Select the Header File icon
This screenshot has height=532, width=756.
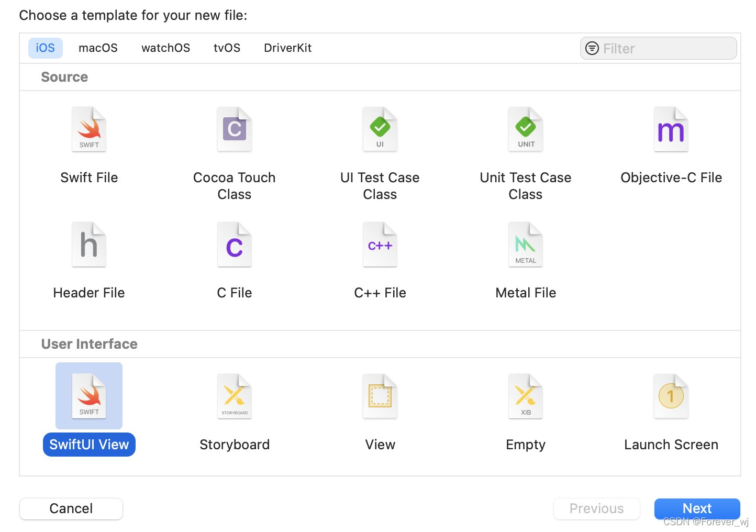pyautogui.click(x=89, y=245)
